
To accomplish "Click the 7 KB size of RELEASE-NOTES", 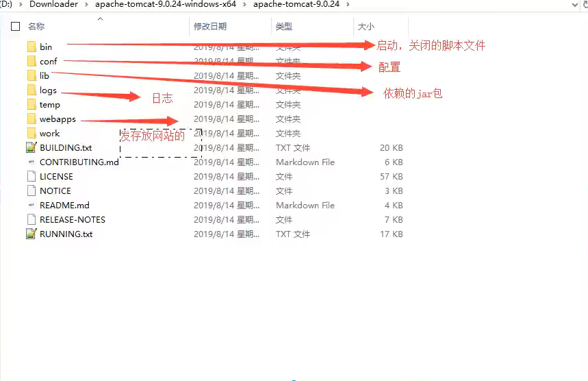I will click(x=394, y=219).
